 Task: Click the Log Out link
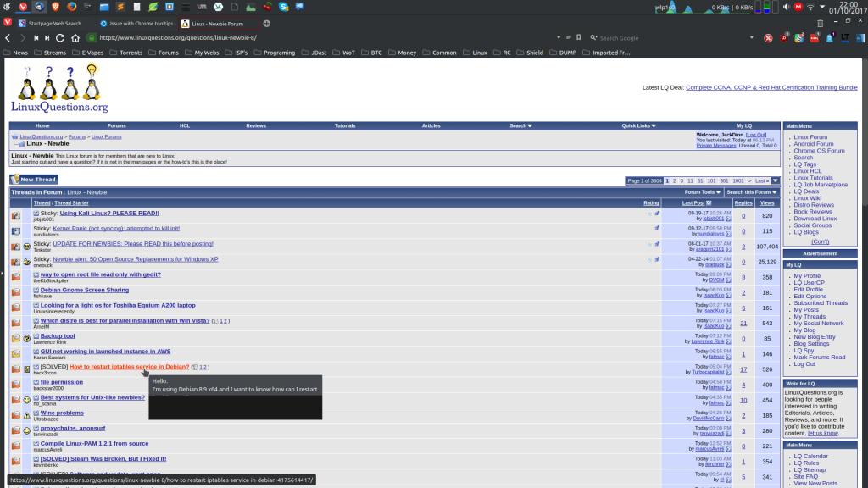(x=756, y=135)
